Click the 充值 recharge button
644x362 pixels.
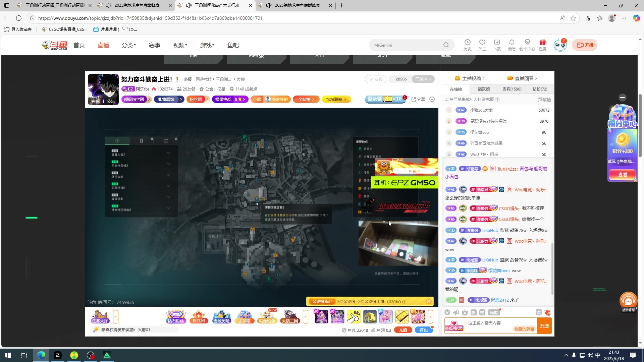[403, 330]
